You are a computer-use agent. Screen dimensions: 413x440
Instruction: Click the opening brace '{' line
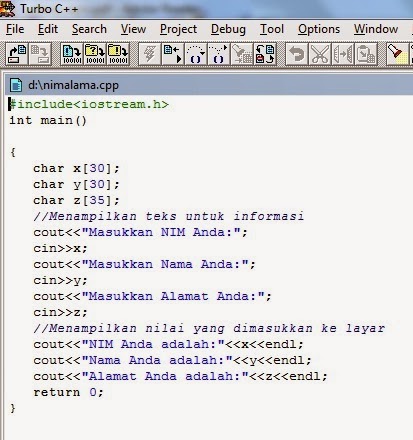pyautogui.click(x=13, y=152)
